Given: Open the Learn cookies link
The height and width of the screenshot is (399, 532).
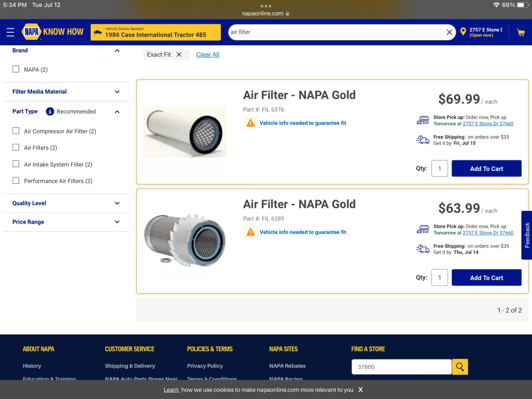Looking at the screenshot, I should [171, 390].
